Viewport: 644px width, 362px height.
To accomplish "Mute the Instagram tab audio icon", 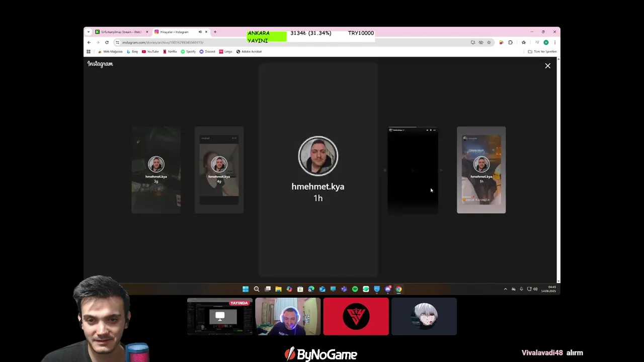I will 200,32.
